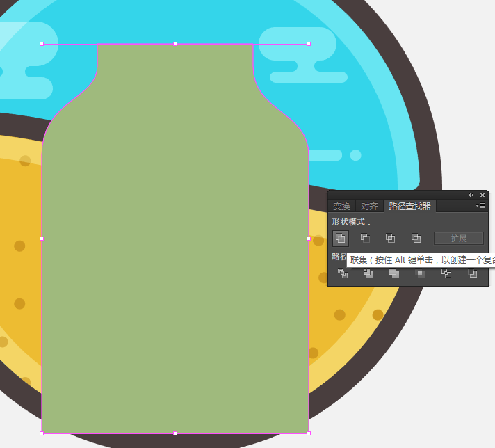Select the 路径查找器 (Pathfinder) tab
Viewport: 495px width, 448px height.
click(409, 207)
